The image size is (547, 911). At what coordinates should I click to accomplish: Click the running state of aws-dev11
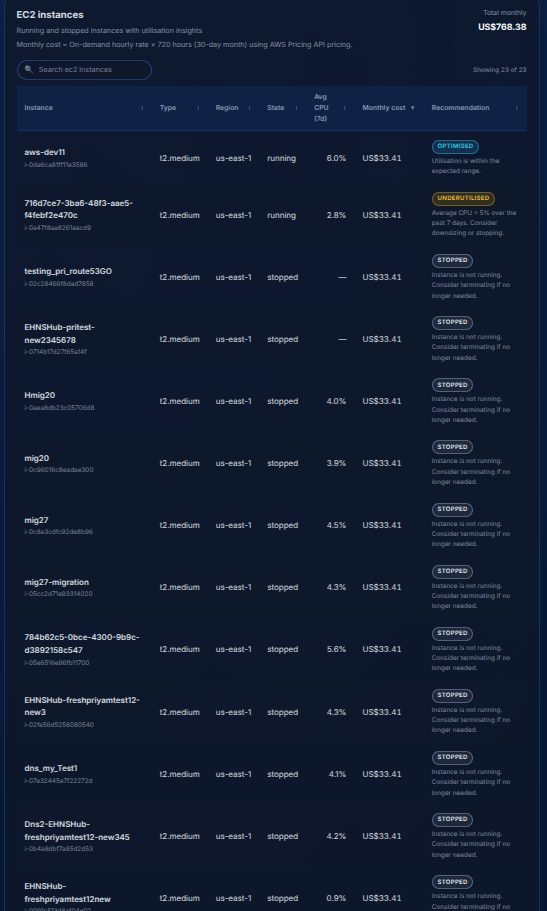pos(281,159)
